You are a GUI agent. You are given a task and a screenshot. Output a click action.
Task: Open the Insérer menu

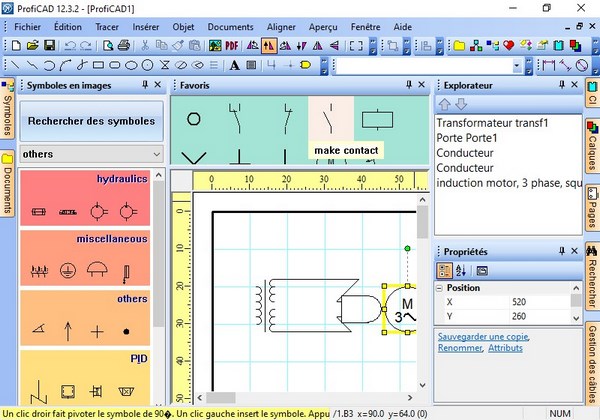tap(146, 27)
